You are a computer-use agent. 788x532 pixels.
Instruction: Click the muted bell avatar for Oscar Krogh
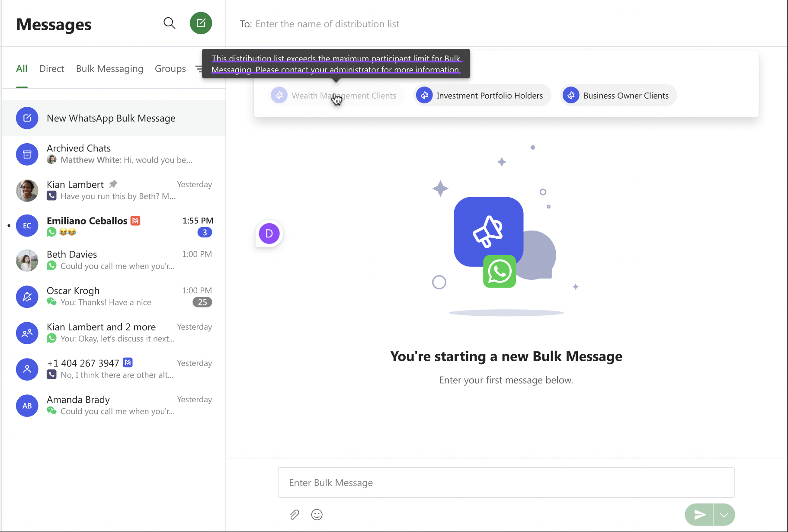pyautogui.click(x=27, y=297)
